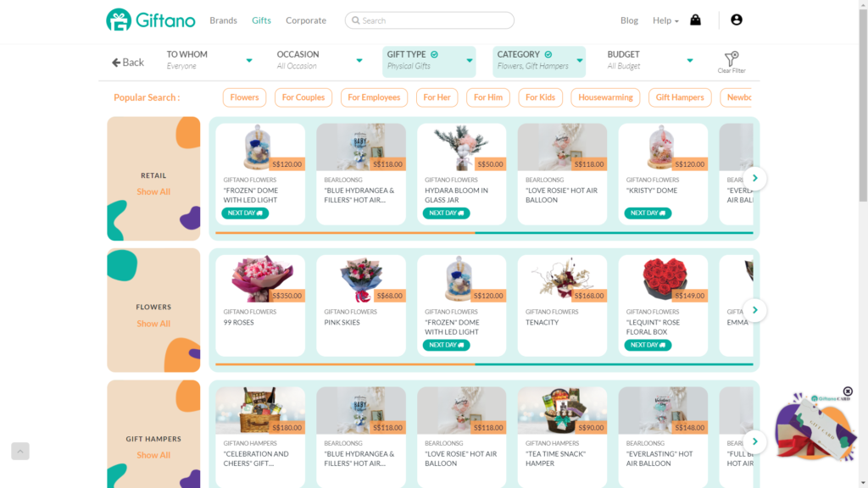
Task: Click the Search input field
Action: point(430,20)
